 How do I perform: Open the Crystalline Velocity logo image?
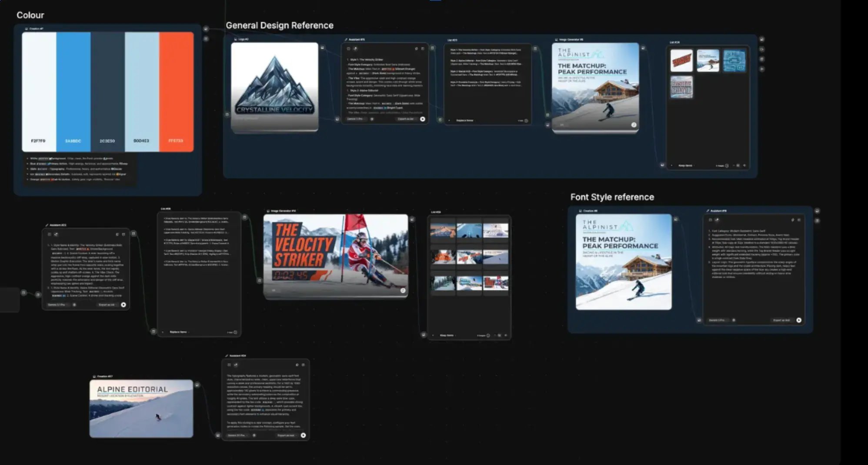274,86
